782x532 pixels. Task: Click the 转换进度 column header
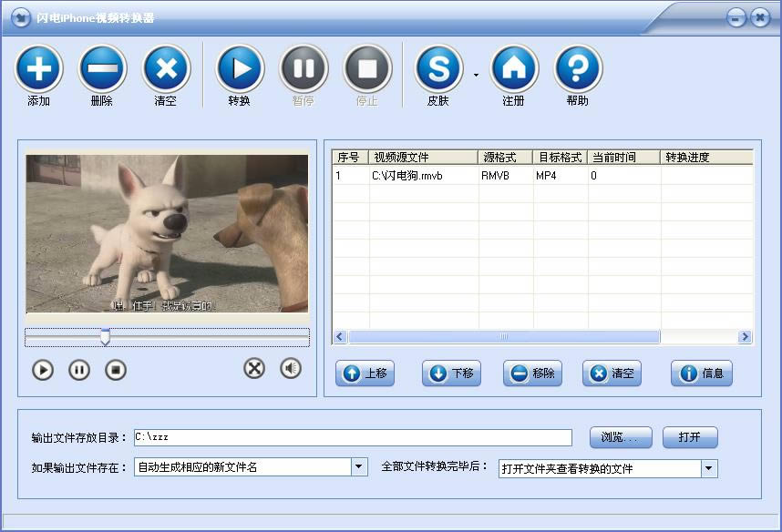pos(706,157)
